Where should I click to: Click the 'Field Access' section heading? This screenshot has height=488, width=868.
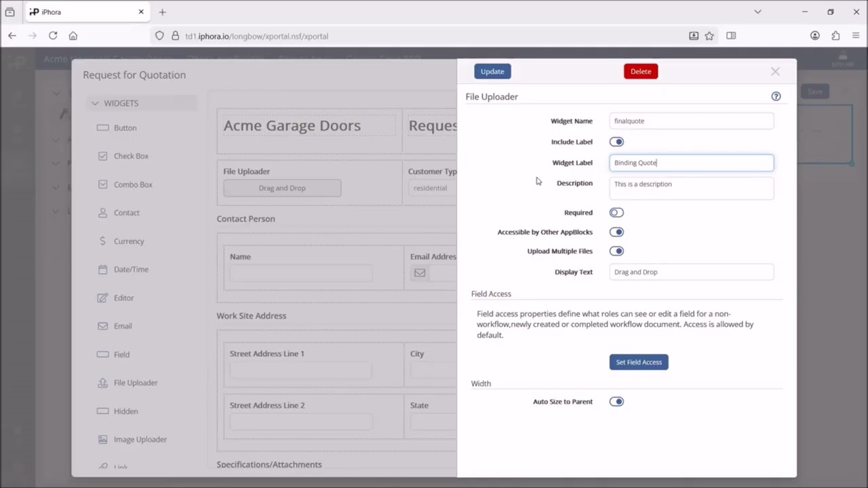491,293
